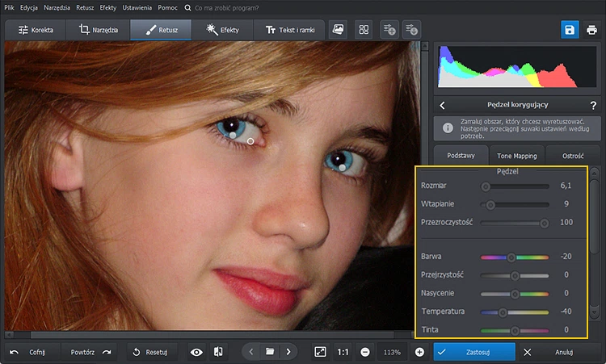The height and width of the screenshot is (364, 606).
Task: Click the add preset icon with plus
Action: pos(389,30)
